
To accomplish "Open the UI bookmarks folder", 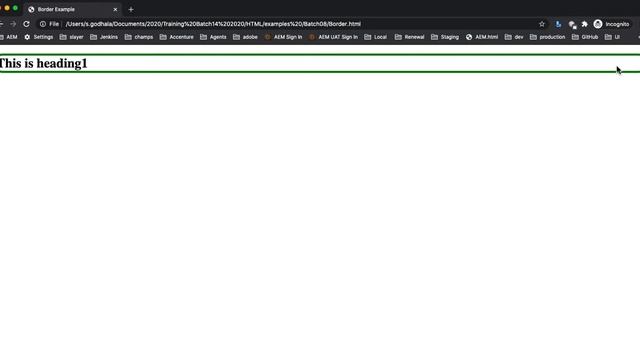I will [612, 37].
